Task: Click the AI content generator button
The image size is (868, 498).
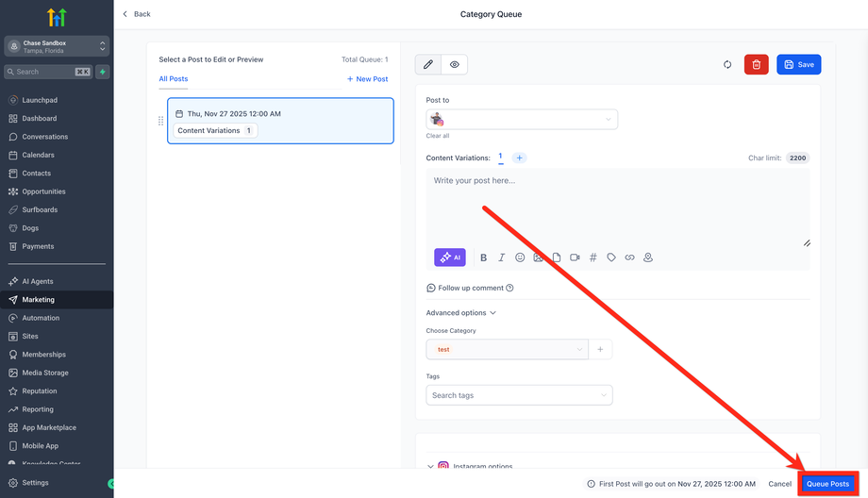Action: tap(450, 257)
